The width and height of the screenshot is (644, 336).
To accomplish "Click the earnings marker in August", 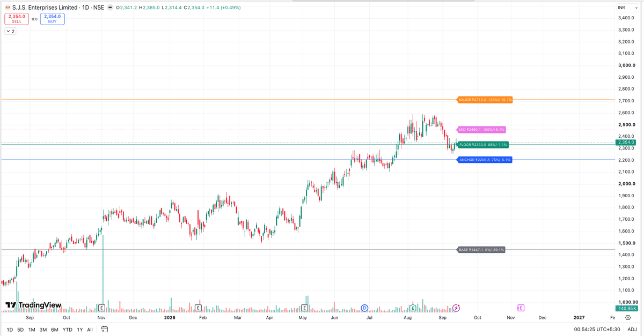I will tap(413, 308).
